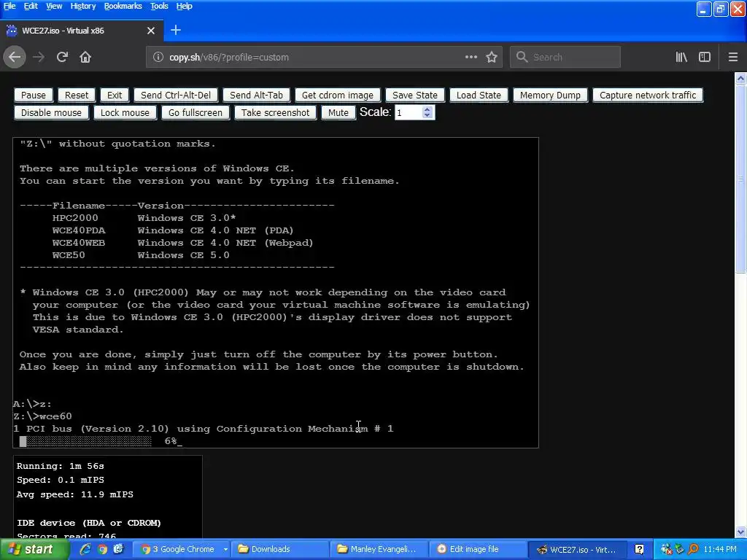Click the Exit button

tap(115, 96)
